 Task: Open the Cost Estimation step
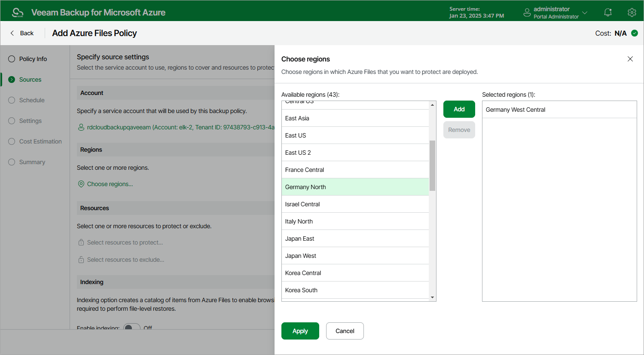pyautogui.click(x=40, y=141)
